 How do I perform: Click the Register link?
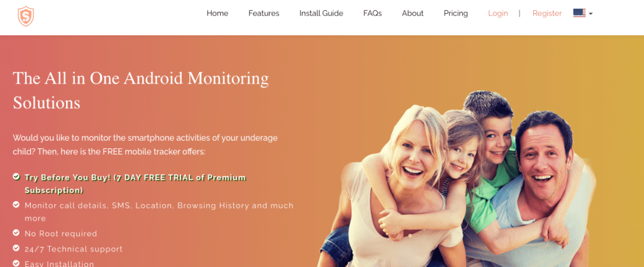547,13
